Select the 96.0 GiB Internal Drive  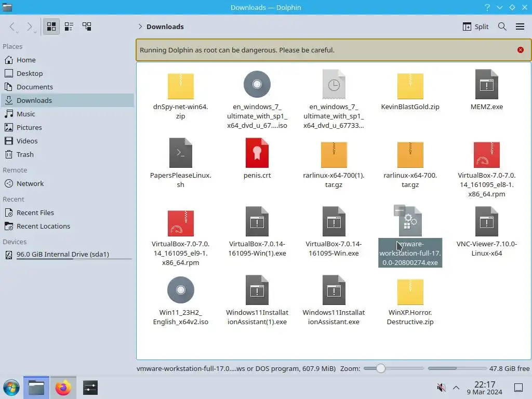pos(67,255)
